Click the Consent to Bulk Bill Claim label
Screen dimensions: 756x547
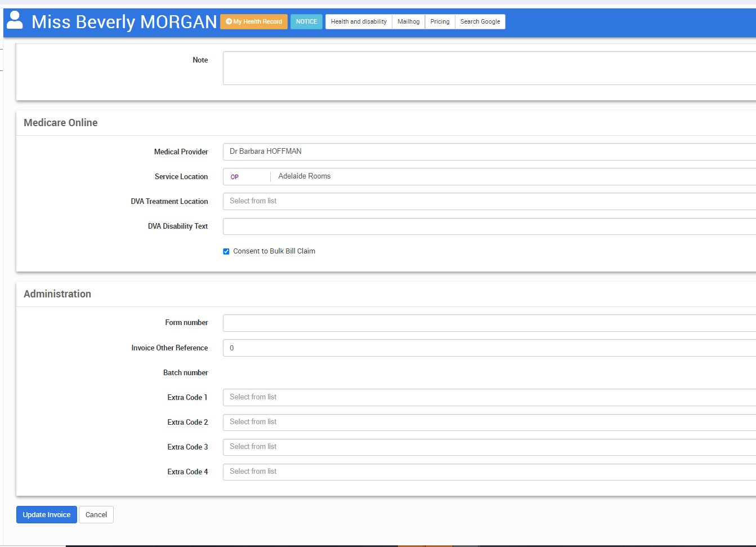tap(274, 251)
